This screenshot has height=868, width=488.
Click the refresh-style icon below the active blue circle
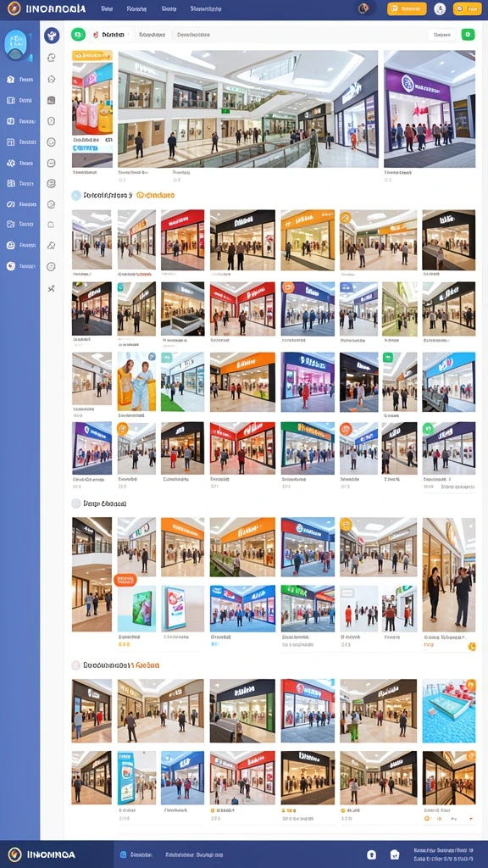52,58
